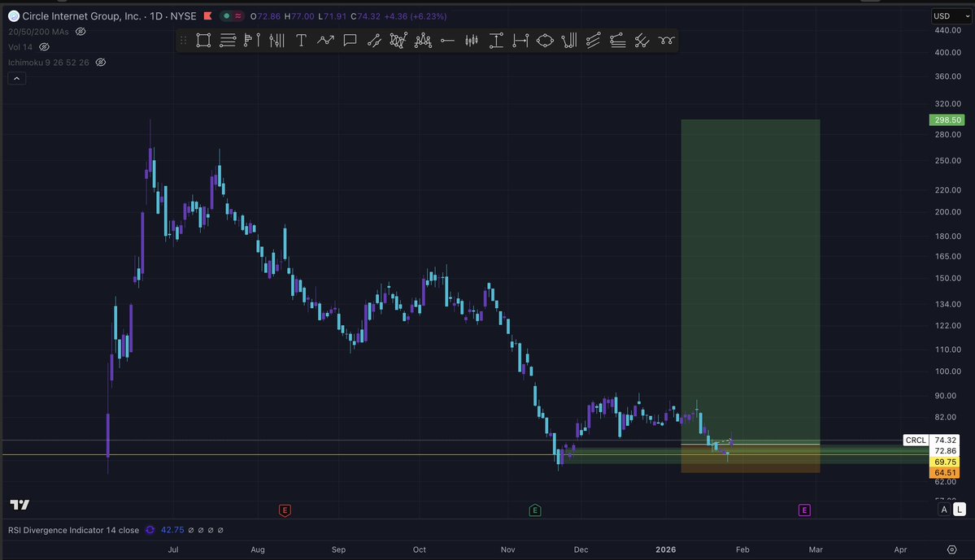Viewport: 975px width, 560px height.
Task: Select the Horizontal Line tool
Action: 447,41
